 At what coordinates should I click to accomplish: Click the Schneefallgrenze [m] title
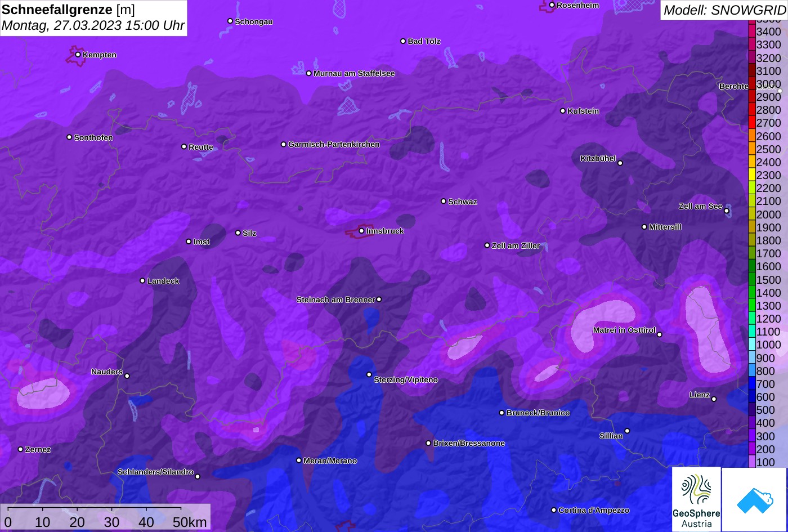68,10
